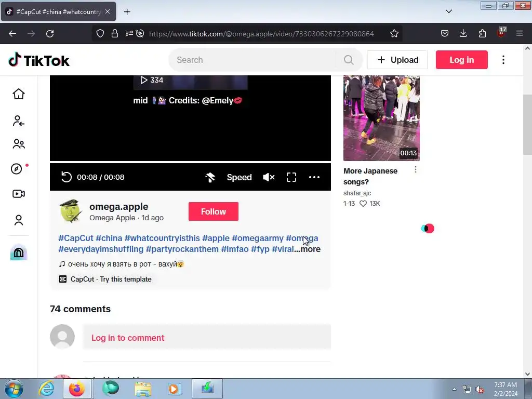532x399 pixels.
Task: Open the #china hashtag
Action: 109,238
